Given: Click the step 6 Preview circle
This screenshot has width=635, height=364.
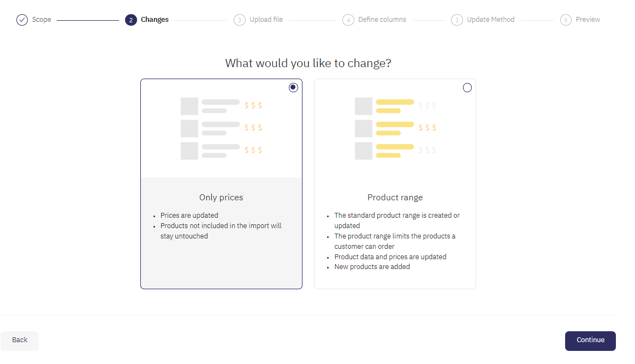Looking at the screenshot, I should click(566, 20).
